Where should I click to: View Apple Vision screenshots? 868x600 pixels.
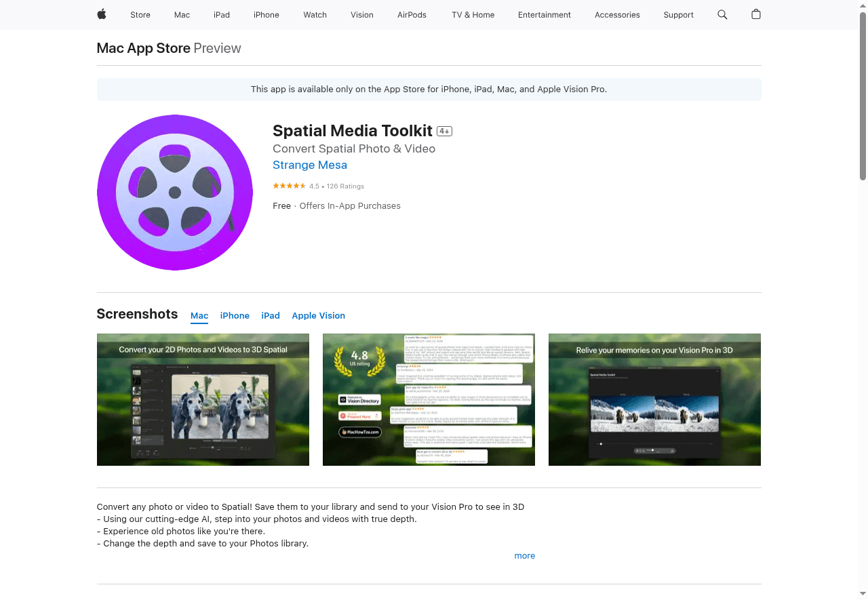318,315
